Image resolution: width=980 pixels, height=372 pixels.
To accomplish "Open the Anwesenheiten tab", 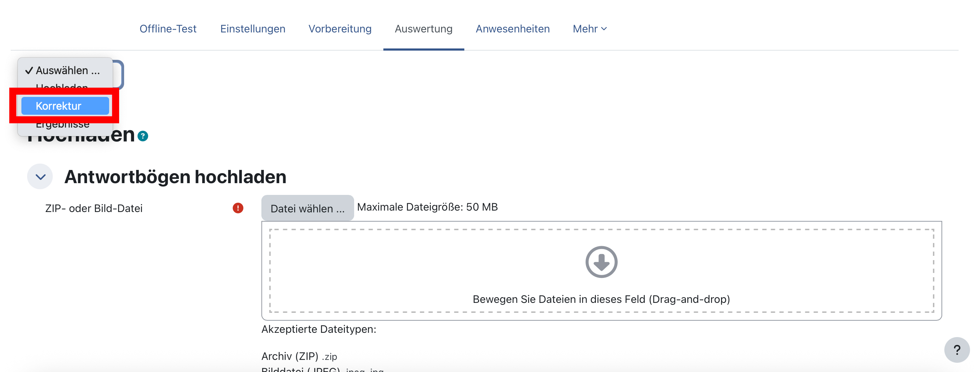I will pyautogui.click(x=512, y=29).
